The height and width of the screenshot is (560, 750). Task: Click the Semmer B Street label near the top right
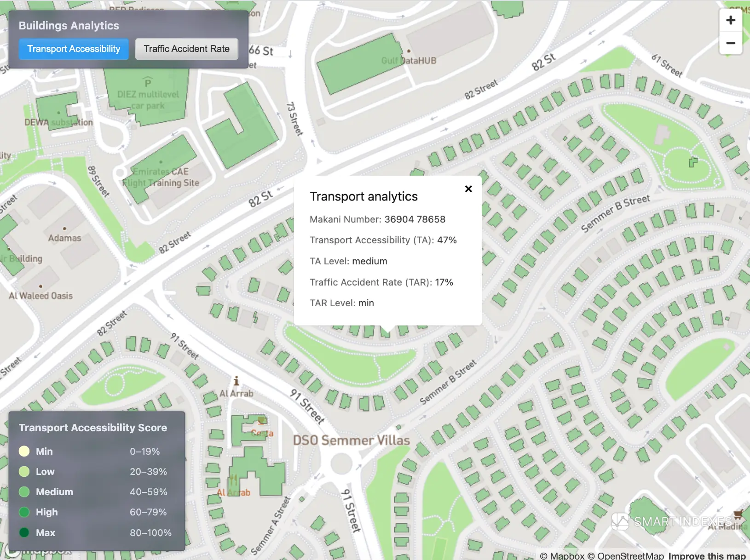point(616,213)
